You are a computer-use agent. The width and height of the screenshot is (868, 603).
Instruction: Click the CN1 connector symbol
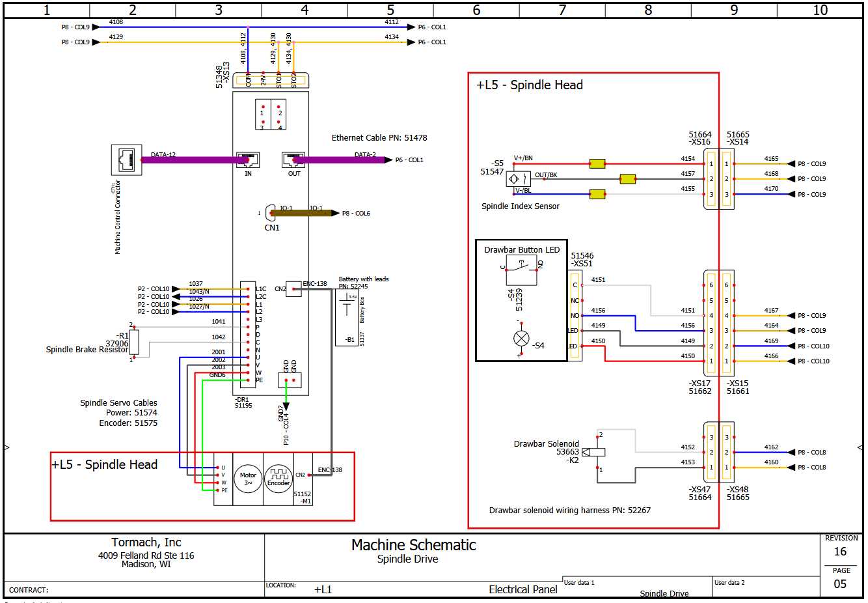coord(271,213)
